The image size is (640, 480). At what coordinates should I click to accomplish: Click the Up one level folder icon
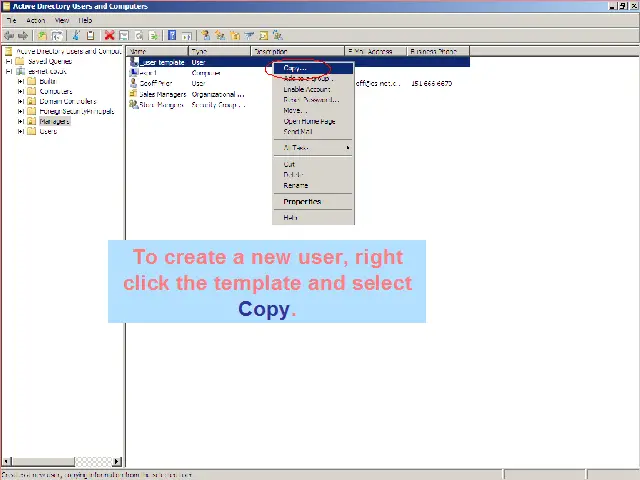pyautogui.click(x=42, y=36)
